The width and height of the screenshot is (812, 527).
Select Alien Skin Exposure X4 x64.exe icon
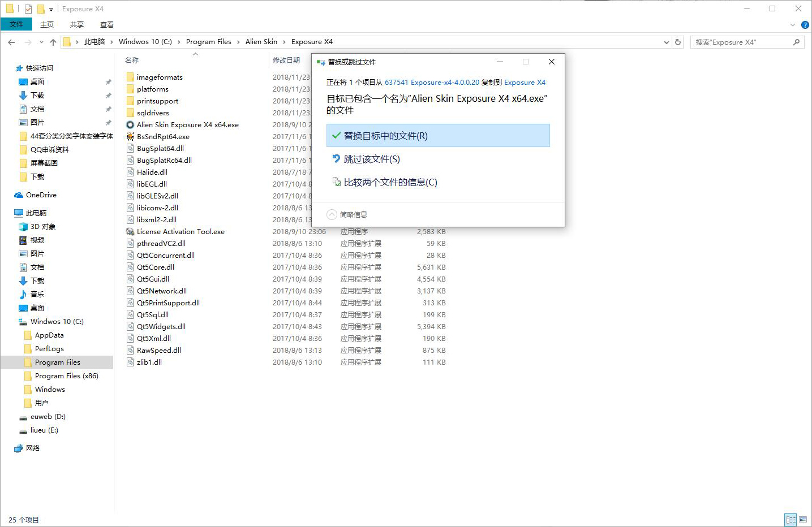tap(130, 125)
